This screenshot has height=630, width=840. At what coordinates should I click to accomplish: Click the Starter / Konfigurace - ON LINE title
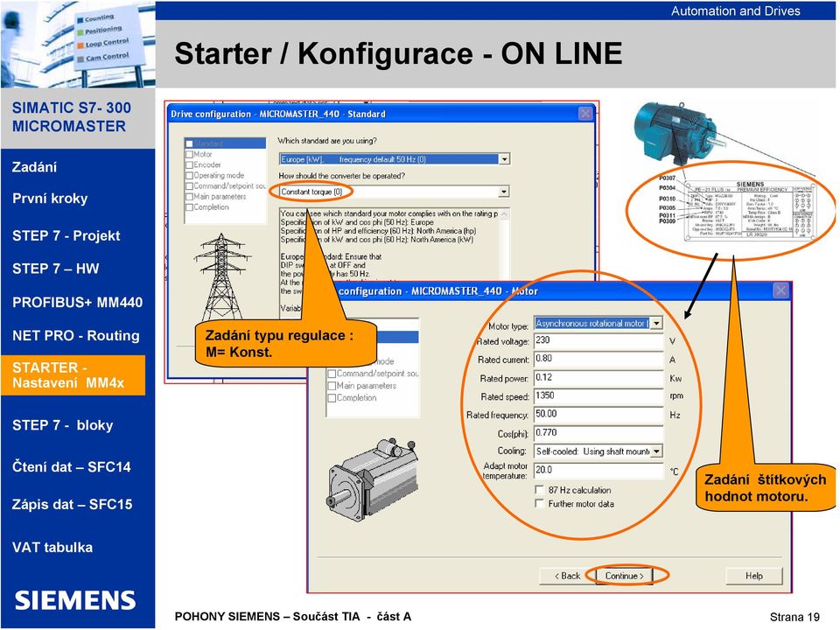click(x=398, y=53)
